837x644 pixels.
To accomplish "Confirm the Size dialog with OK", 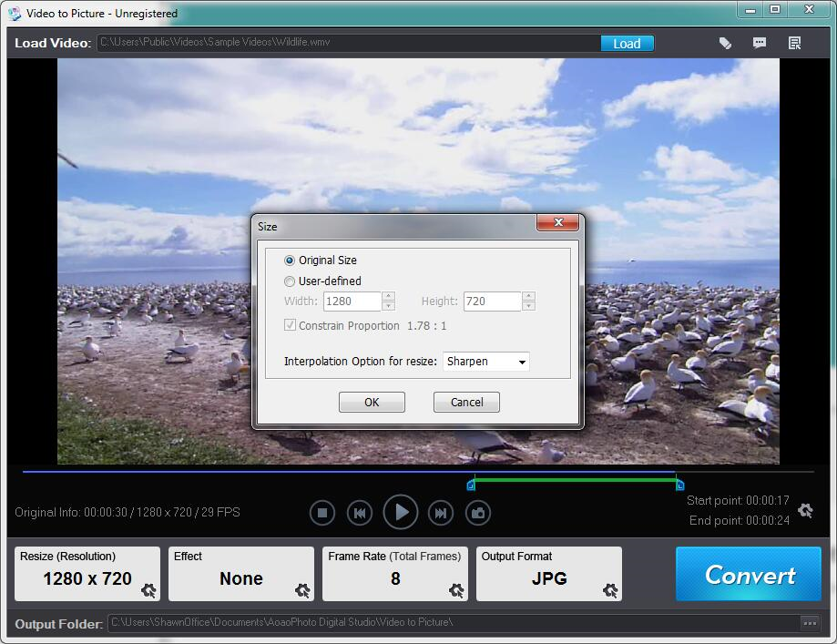I will pos(373,402).
